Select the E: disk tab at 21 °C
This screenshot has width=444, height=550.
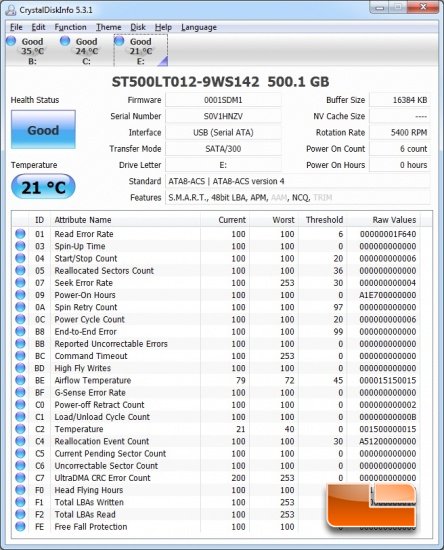point(141,51)
